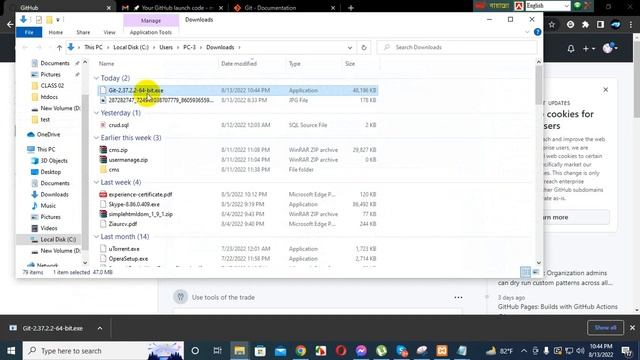Screen dimensions: 640x360
Task: Open the Share ribbon tab
Action: coord(83,32)
